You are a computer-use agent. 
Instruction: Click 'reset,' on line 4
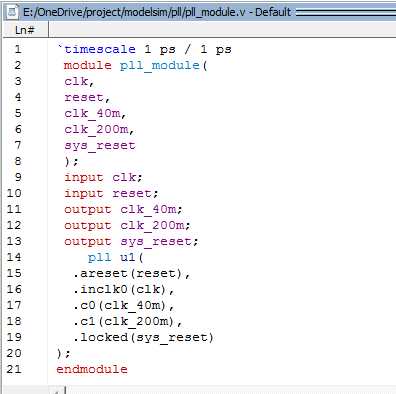click(87, 97)
